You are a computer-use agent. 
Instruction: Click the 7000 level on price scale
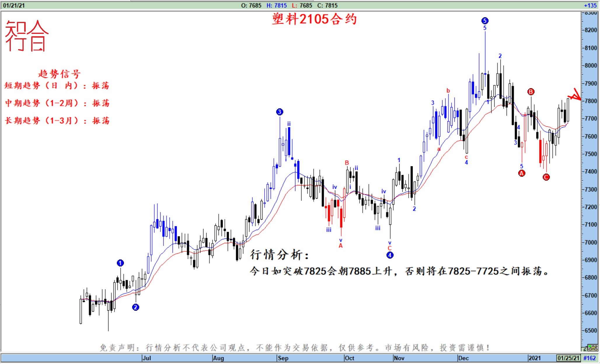tap(591, 242)
